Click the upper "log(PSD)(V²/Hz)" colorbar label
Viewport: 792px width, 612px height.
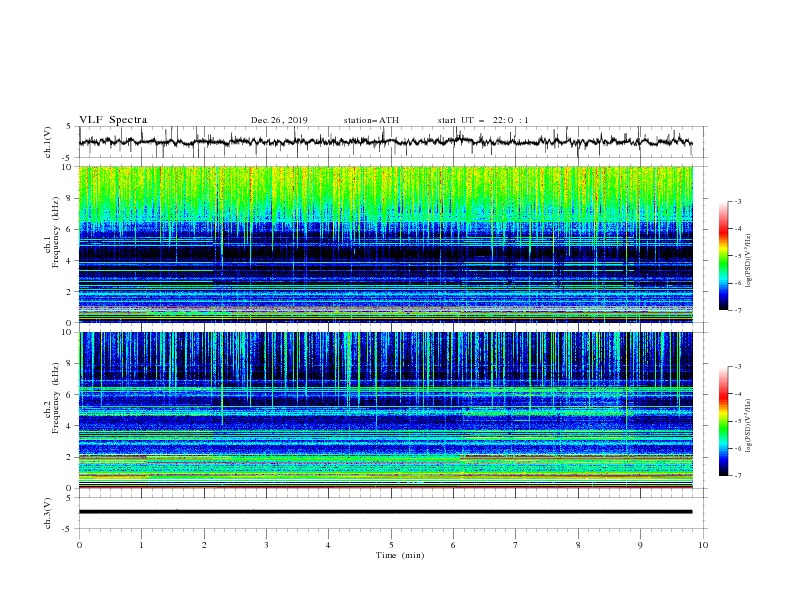click(749, 261)
